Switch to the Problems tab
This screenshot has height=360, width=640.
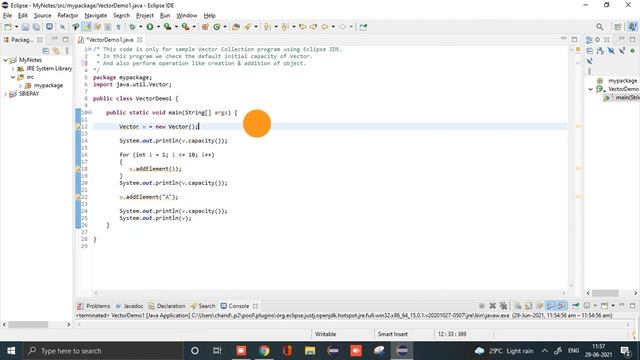click(94, 306)
